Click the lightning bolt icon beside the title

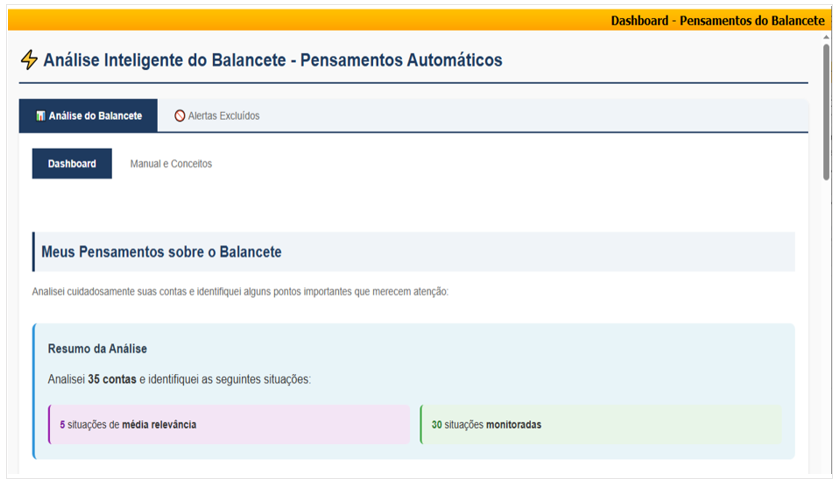tap(29, 61)
